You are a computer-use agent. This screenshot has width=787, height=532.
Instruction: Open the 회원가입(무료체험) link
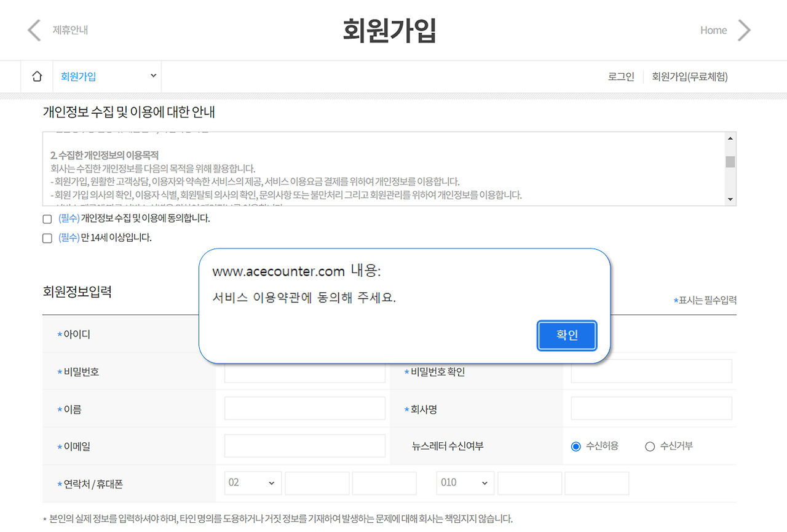tap(690, 77)
